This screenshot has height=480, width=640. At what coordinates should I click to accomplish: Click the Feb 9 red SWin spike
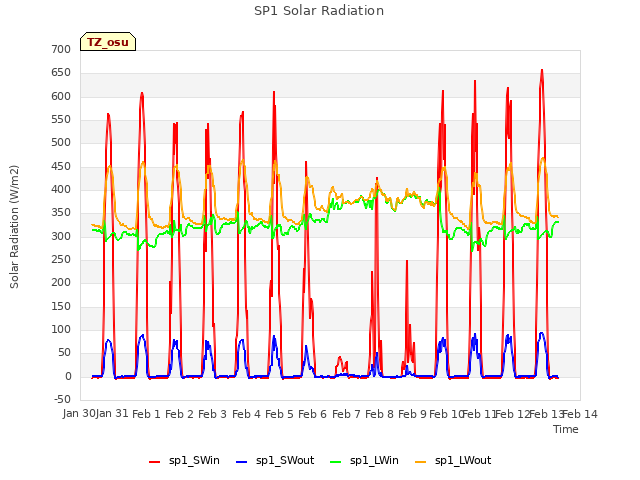407,262
